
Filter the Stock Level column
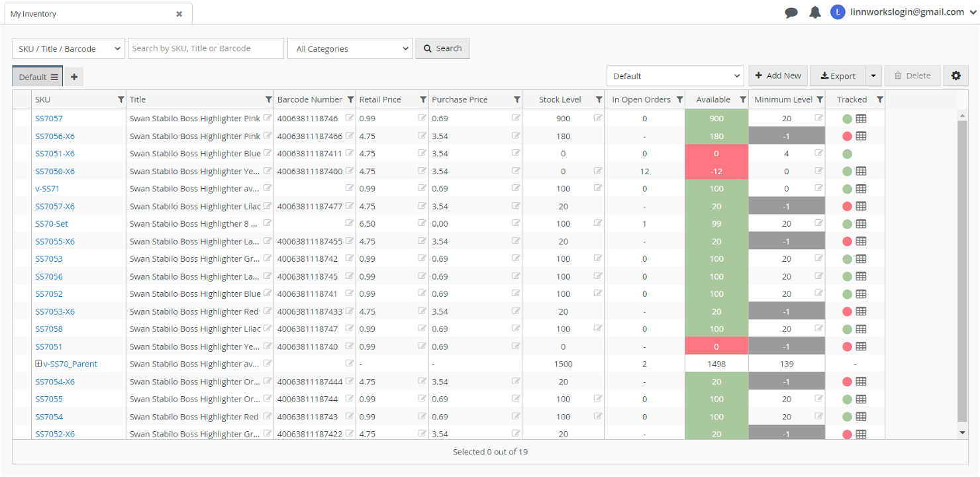click(599, 99)
